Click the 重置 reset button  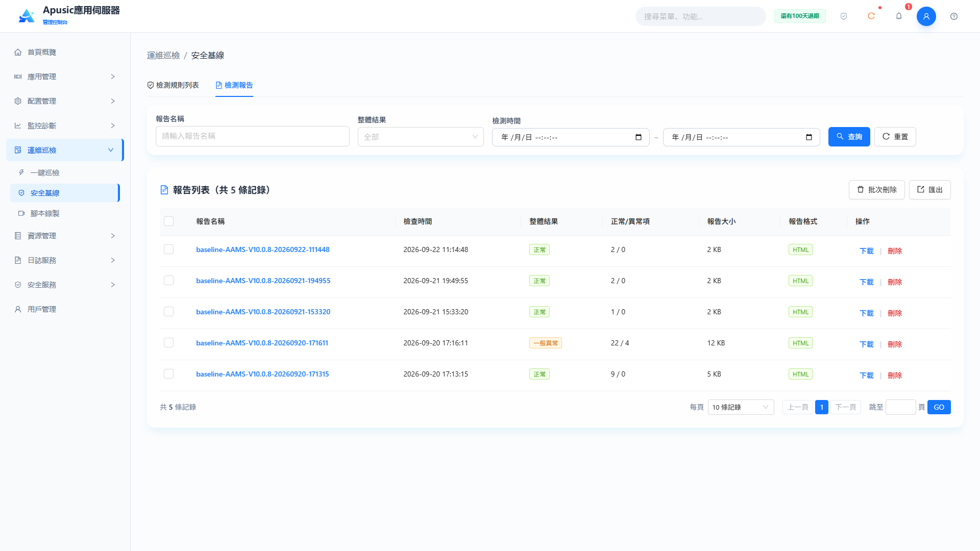click(x=895, y=137)
